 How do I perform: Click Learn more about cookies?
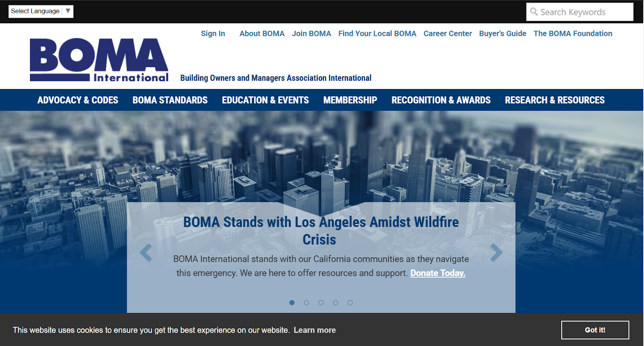[x=315, y=330]
